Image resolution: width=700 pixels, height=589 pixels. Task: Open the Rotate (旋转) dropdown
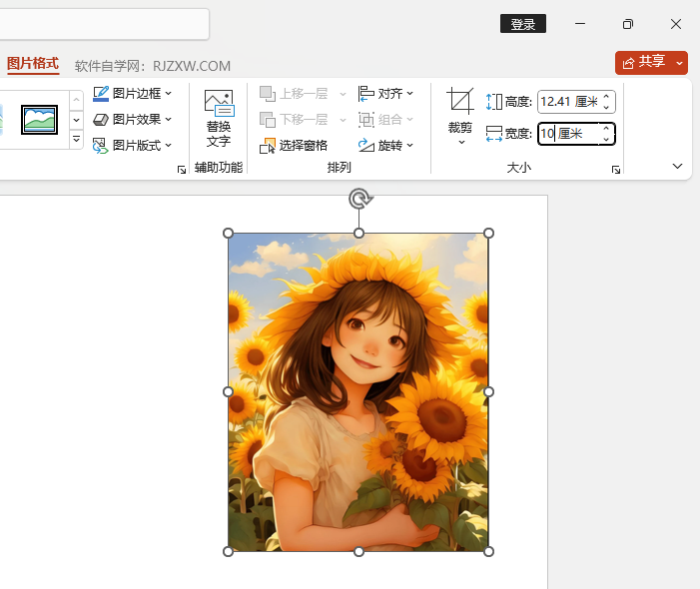pyautogui.click(x=385, y=146)
